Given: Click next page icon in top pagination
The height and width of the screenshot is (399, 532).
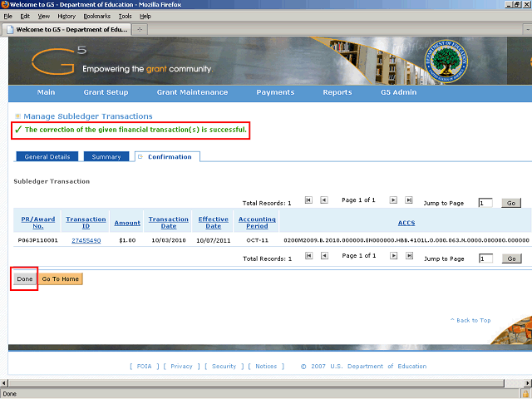Looking at the screenshot, I should [x=393, y=200].
